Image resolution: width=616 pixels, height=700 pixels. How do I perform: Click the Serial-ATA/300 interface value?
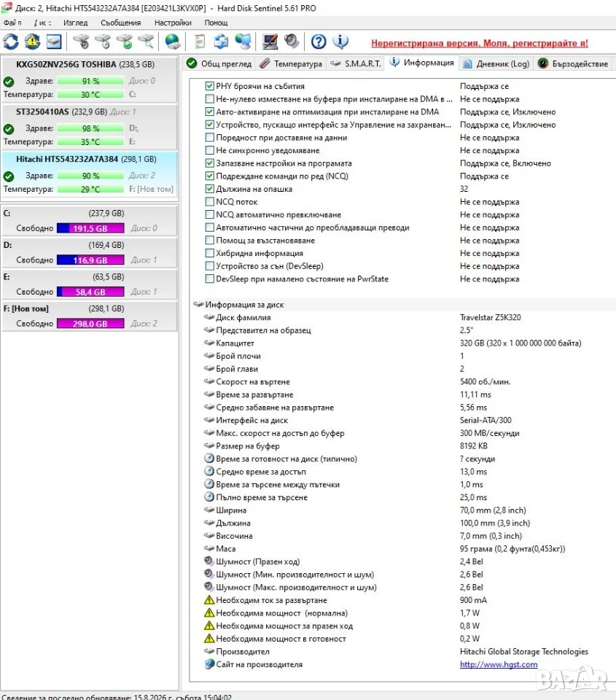tap(486, 420)
